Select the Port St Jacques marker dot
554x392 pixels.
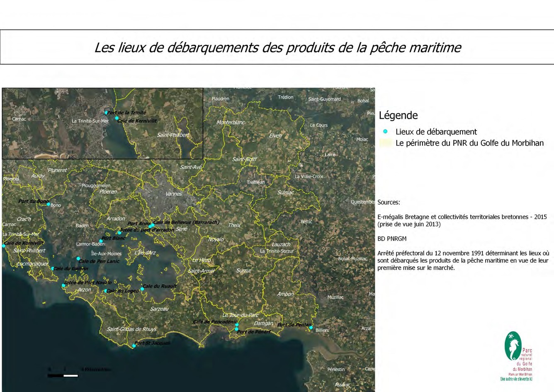134,346
